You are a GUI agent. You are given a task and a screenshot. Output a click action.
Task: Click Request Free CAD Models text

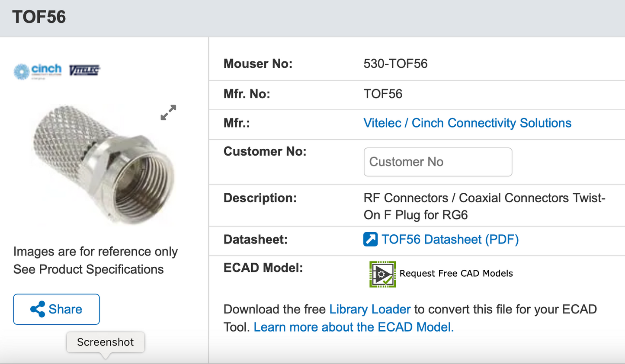point(456,273)
